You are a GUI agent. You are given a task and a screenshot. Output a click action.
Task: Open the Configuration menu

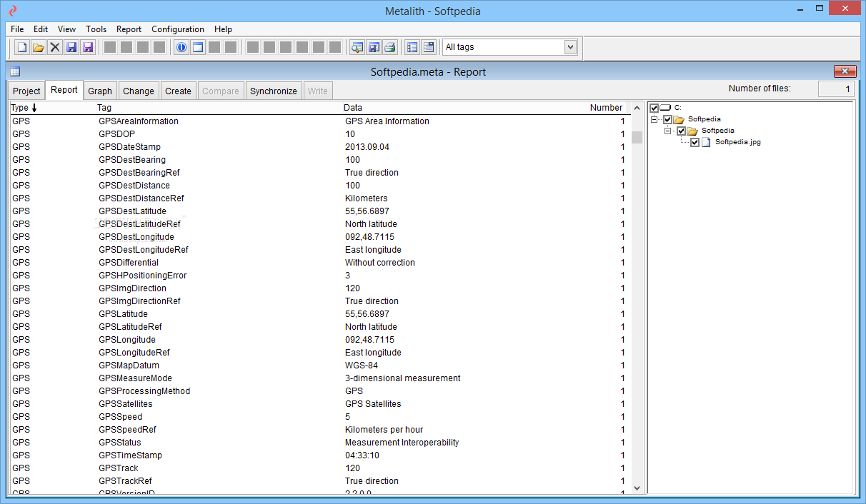(x=178, y=29)
